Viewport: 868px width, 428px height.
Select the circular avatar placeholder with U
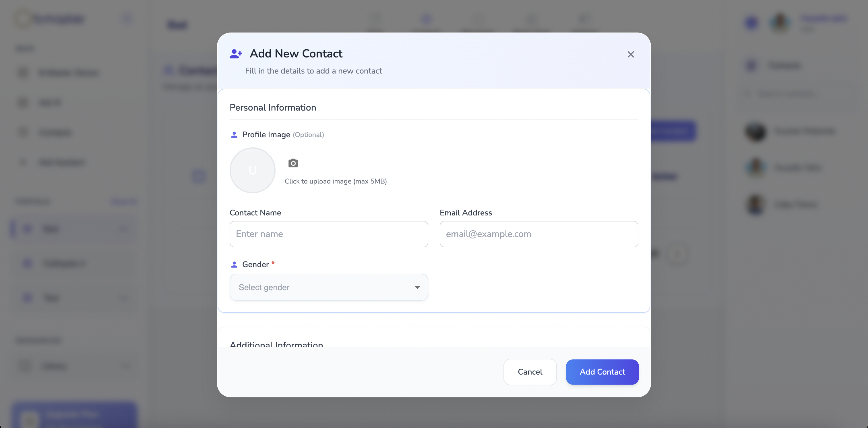click(252, 170)
